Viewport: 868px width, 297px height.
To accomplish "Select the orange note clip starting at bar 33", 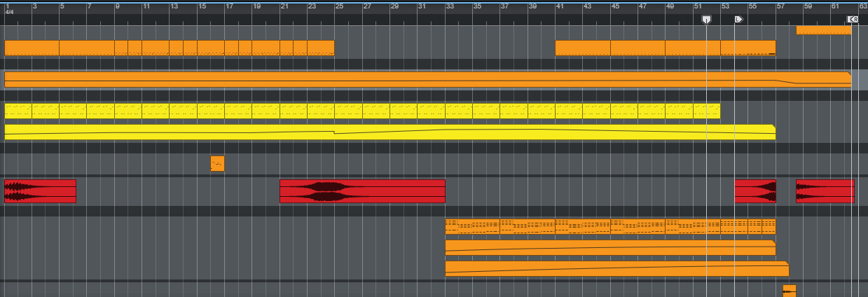I will click(472, 226).
